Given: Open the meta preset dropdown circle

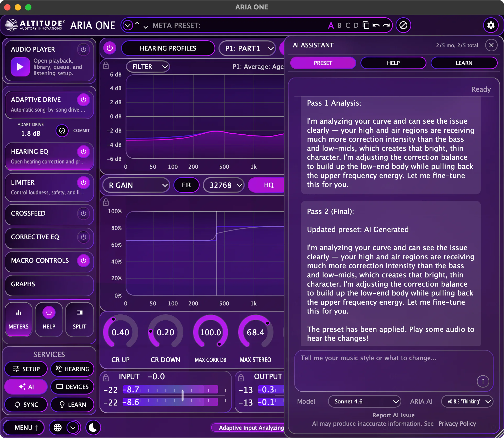Looking at the screenshot, I should click(128, 25).
